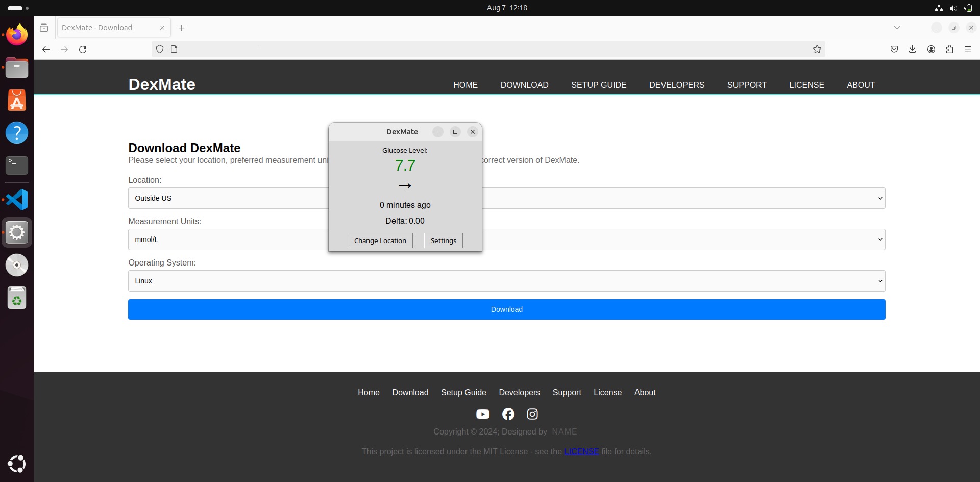Expand the Location dropdown

click(507, 198)
